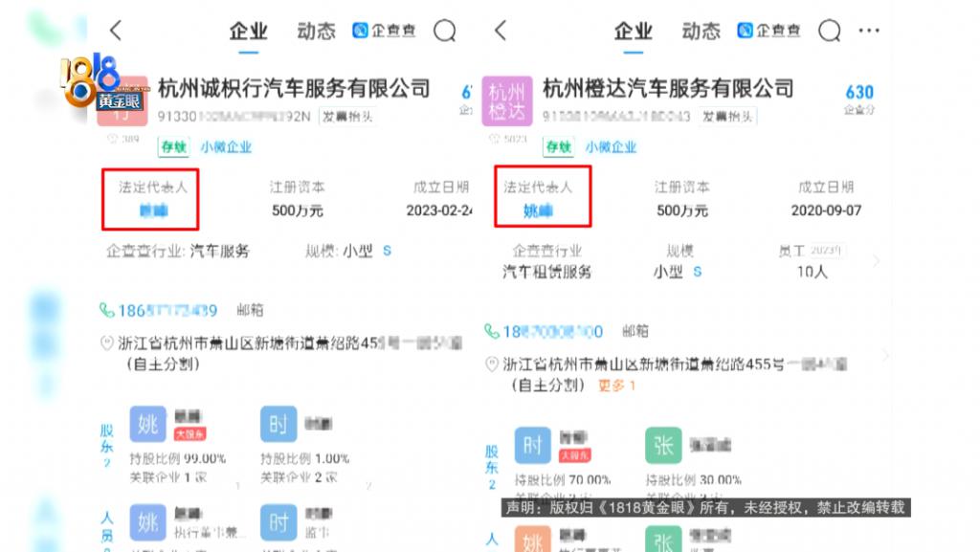Viewport: 980px width, 552px height.
Task: Expand the company info chevron on 杭州橙达
Action: click(877, 261)
